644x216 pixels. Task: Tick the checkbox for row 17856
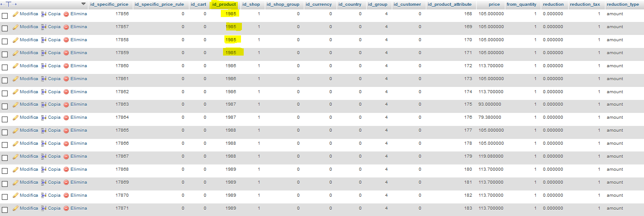tap(5, 16)
